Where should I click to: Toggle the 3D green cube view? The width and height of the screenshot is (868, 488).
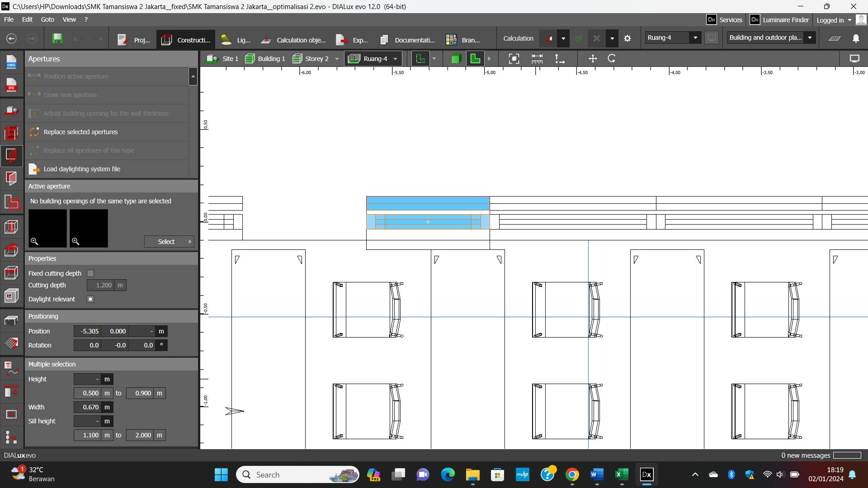(456, 59)
